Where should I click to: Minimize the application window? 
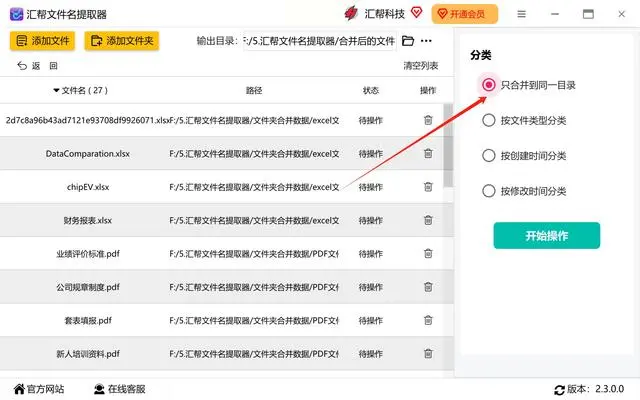tap(555, 14)
